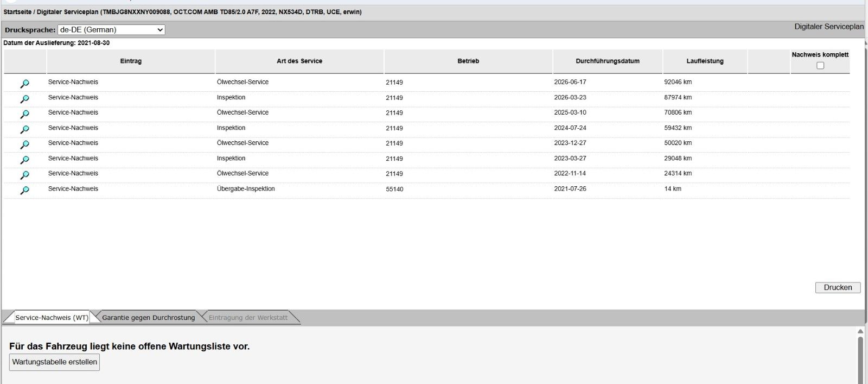Click Betrieb 21149 in the 2026-06-17 row
The width and height of the screenshot is (868, 384).
coord(394,83)
